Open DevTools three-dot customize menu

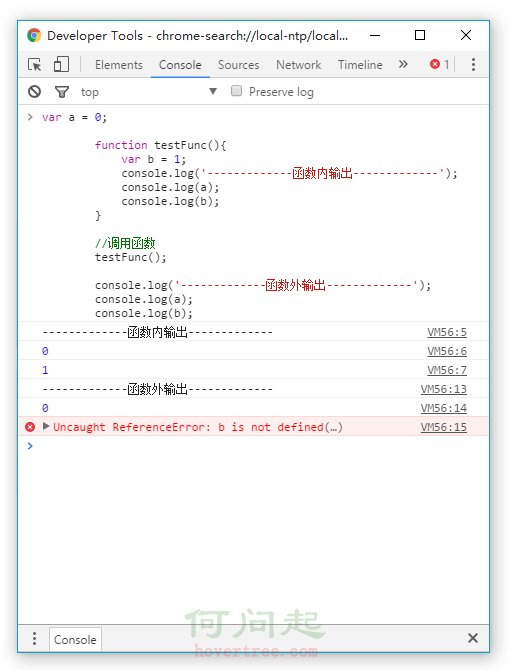click(473, 65)
